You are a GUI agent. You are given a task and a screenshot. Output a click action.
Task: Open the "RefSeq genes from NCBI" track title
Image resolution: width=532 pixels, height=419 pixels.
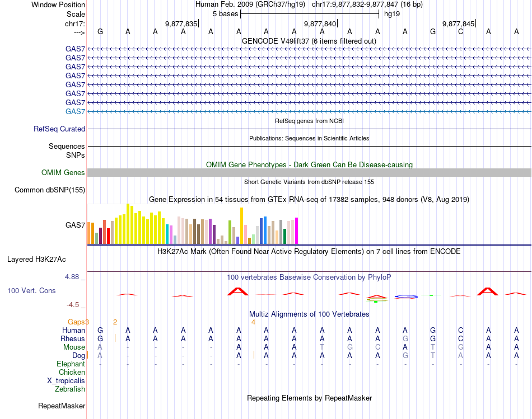310,121
